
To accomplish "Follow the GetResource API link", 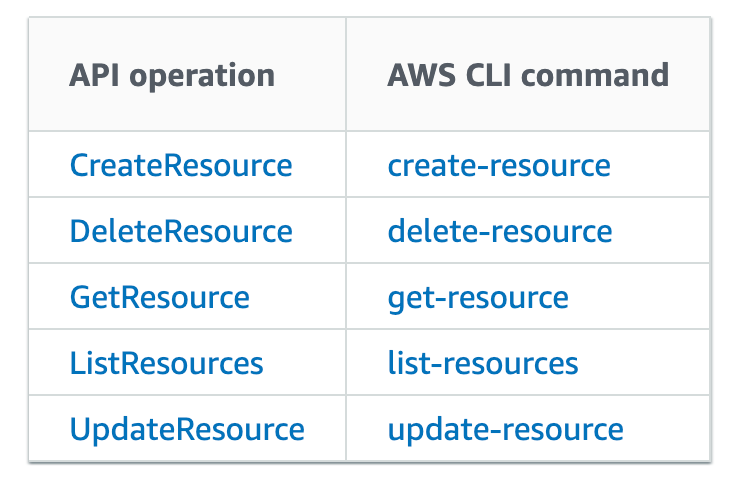I will 160,297.
